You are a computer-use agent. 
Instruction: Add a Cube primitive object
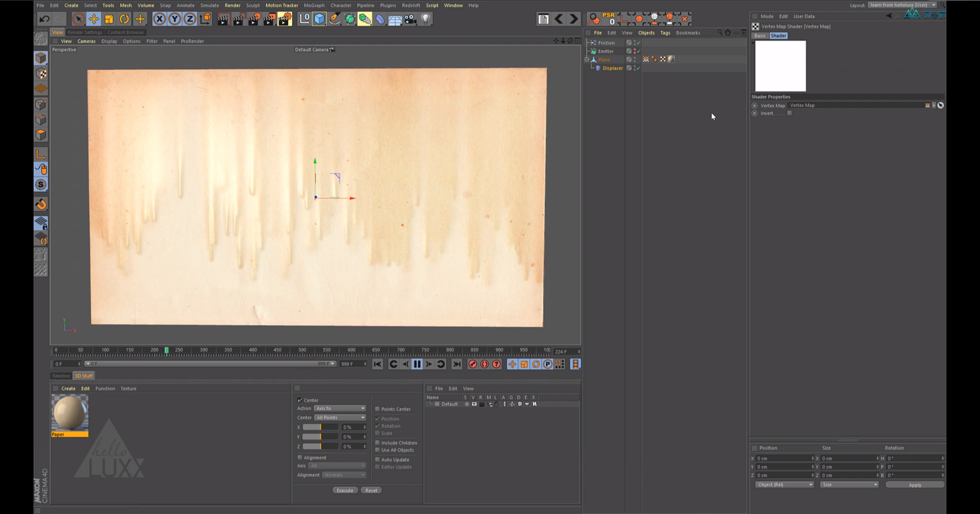[319, 19]
